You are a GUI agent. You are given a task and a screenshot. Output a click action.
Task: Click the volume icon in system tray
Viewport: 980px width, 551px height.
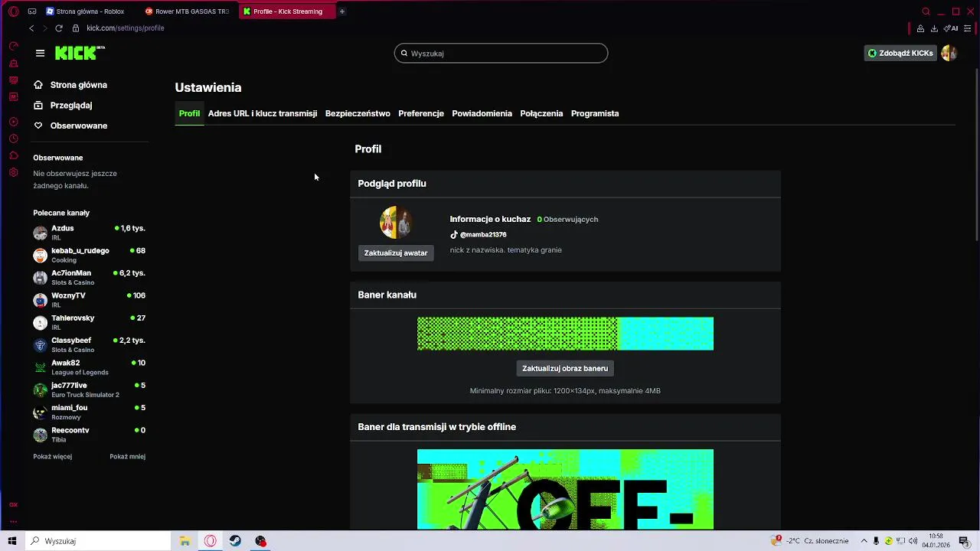tap(913, 541)
